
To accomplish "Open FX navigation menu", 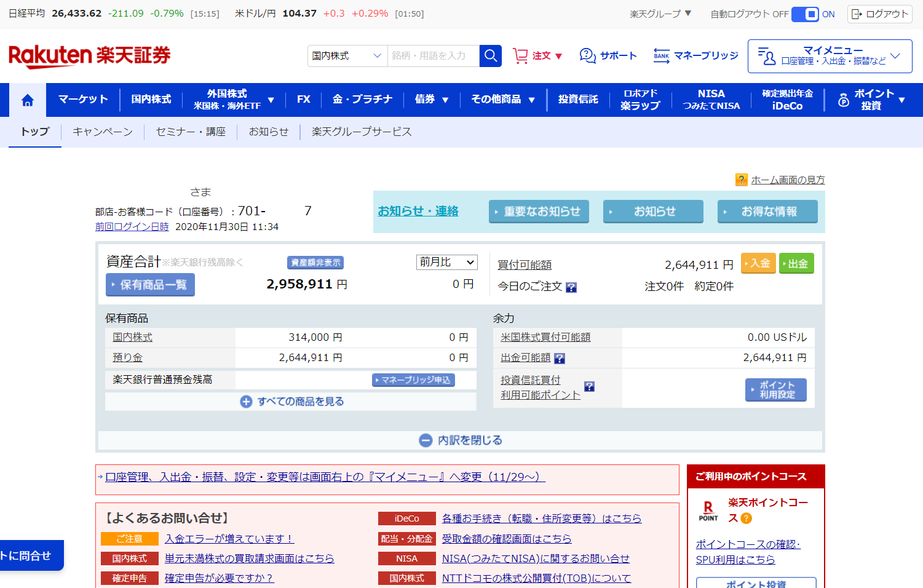I will [304, 100].
